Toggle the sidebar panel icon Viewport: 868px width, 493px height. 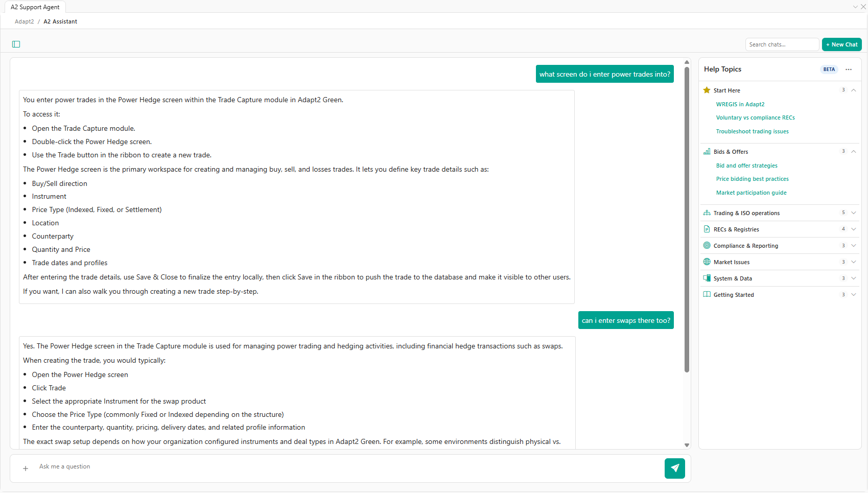[16, 44]
